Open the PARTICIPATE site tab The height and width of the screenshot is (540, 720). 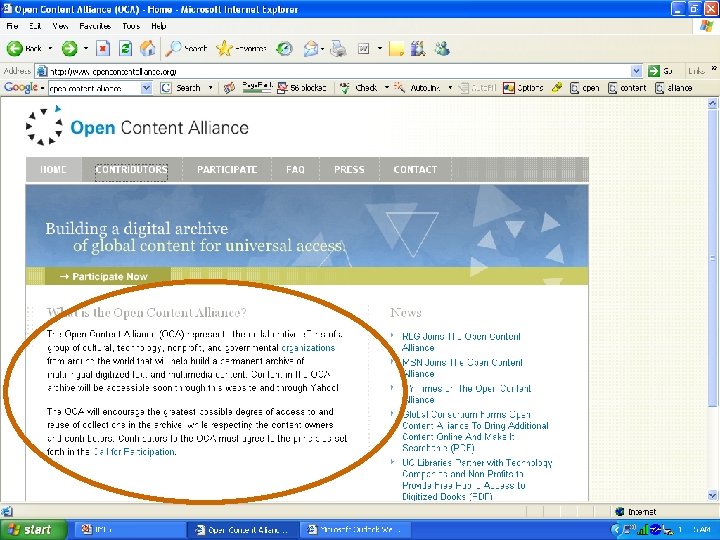point(227,169)
